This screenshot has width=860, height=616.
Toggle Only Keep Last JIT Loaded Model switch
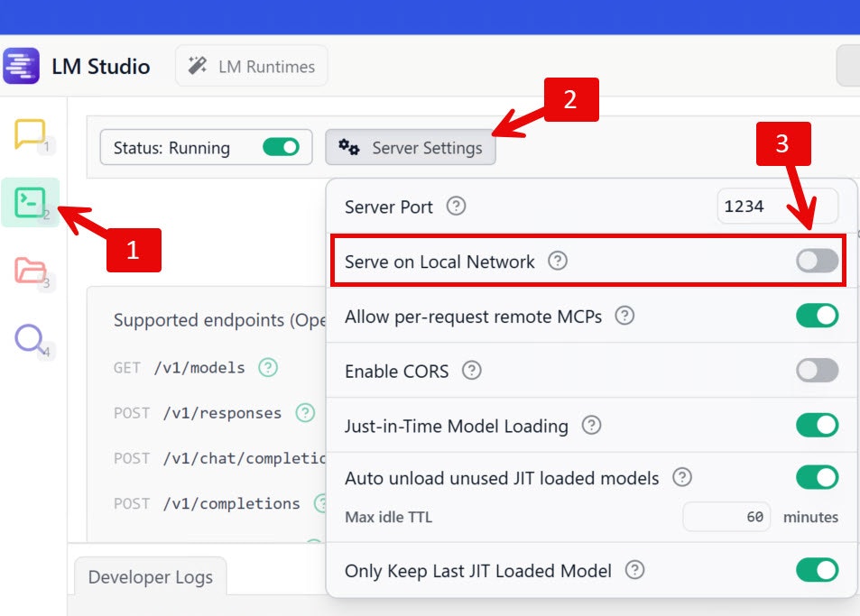(817, 570)
